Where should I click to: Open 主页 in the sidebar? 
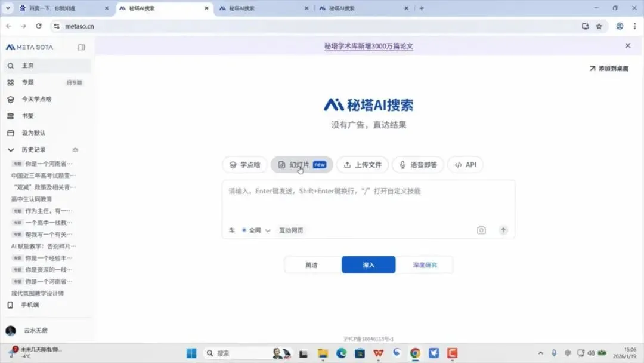tap(47, 66)
